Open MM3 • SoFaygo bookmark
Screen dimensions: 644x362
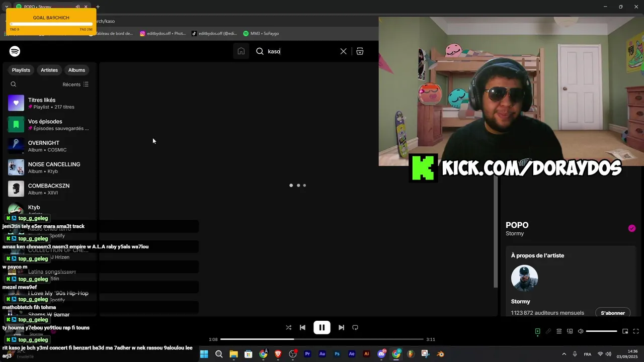coord(261,34)
